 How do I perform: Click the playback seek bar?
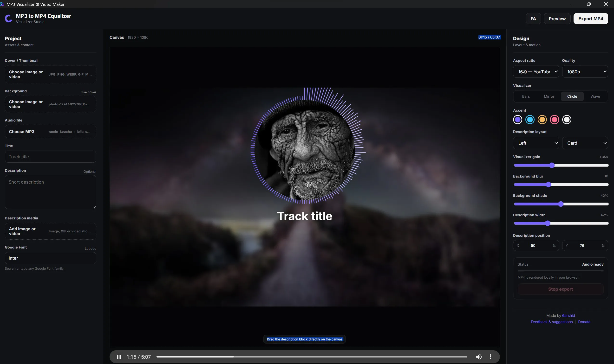[x=312, y=357]
